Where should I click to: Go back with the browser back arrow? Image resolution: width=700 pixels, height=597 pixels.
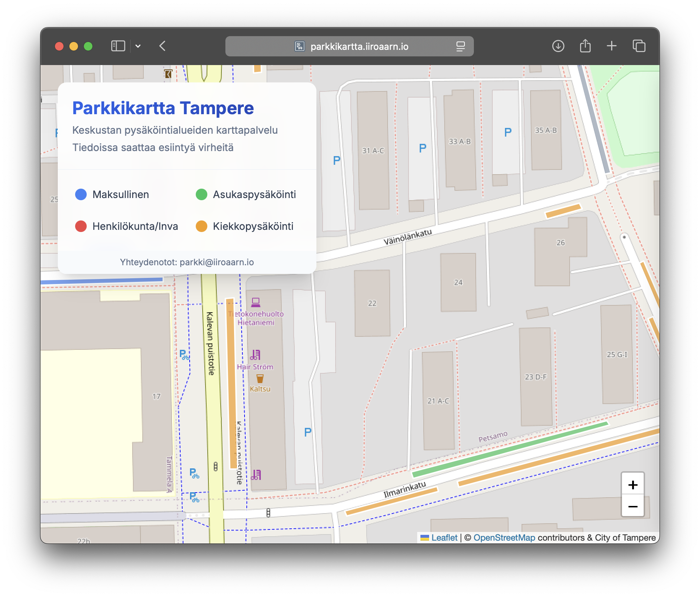[163, 46]
